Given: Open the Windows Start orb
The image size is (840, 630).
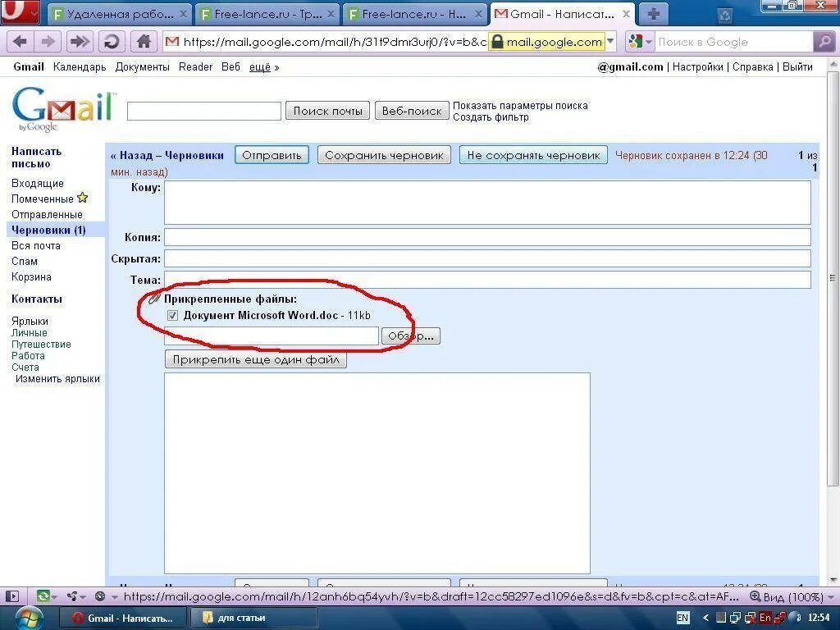Looking at the screenshot, I should pos(29,618).
